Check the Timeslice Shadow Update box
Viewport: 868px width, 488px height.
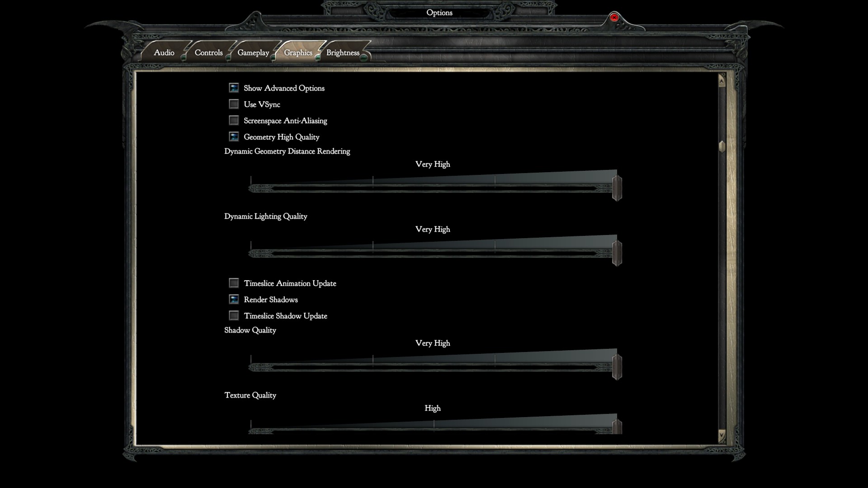(x=234, y=315)
